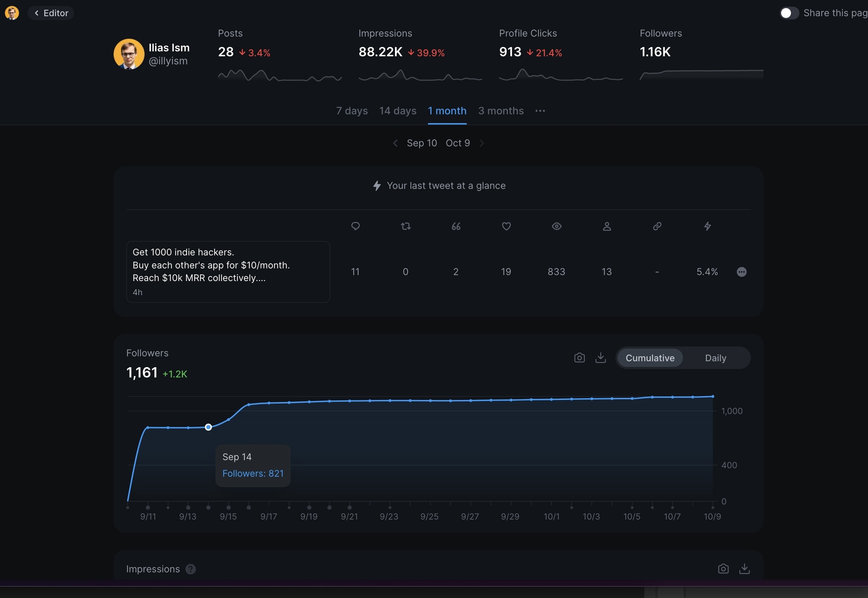Switch to the 7 days tab
868x598 pixels.
coord(351,111)
